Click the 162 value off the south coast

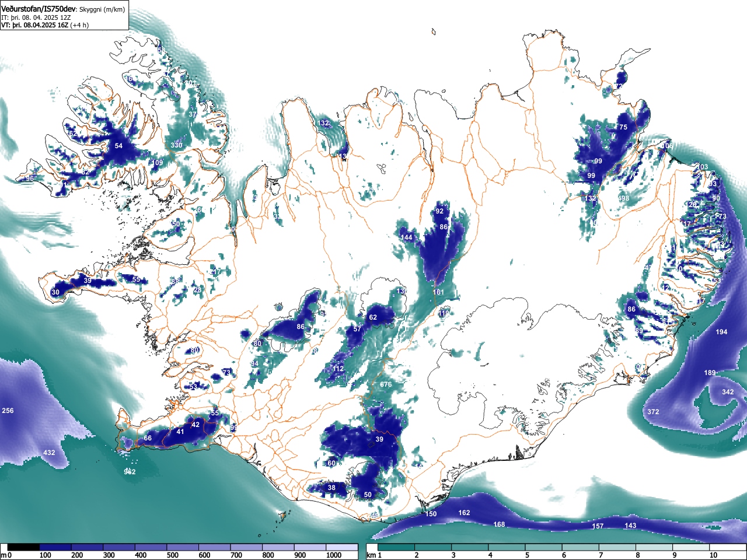click(x=464, y=513)
